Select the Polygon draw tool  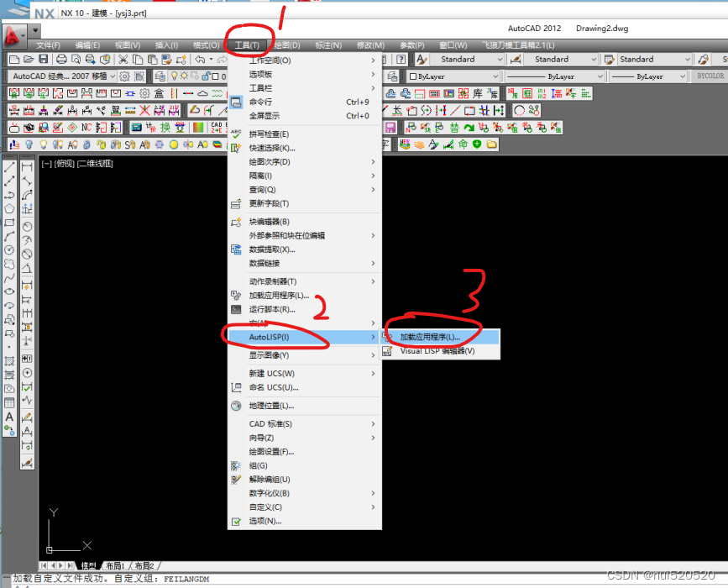(9, 208)
